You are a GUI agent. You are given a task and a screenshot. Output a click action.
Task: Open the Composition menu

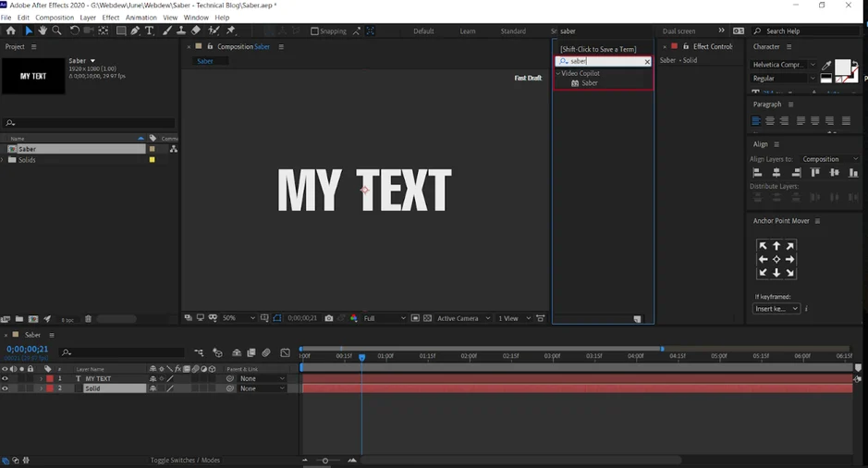[55, 18]
